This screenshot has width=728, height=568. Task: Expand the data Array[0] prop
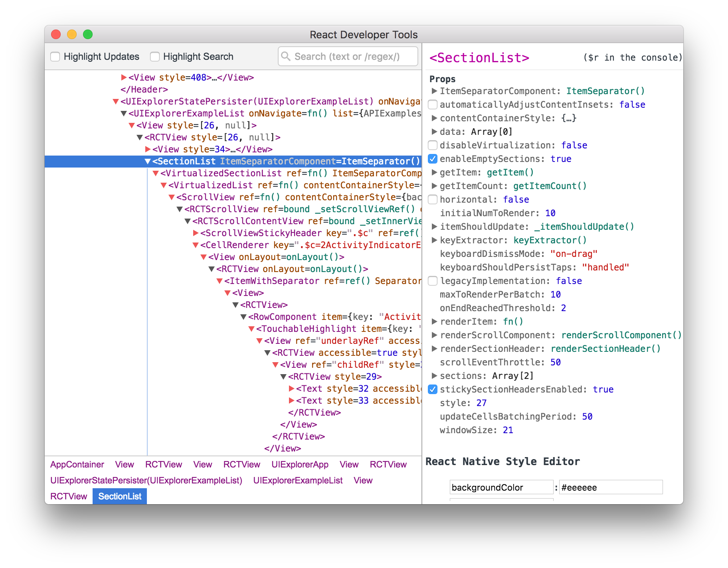pyautogui.click(x=434, y=132)
